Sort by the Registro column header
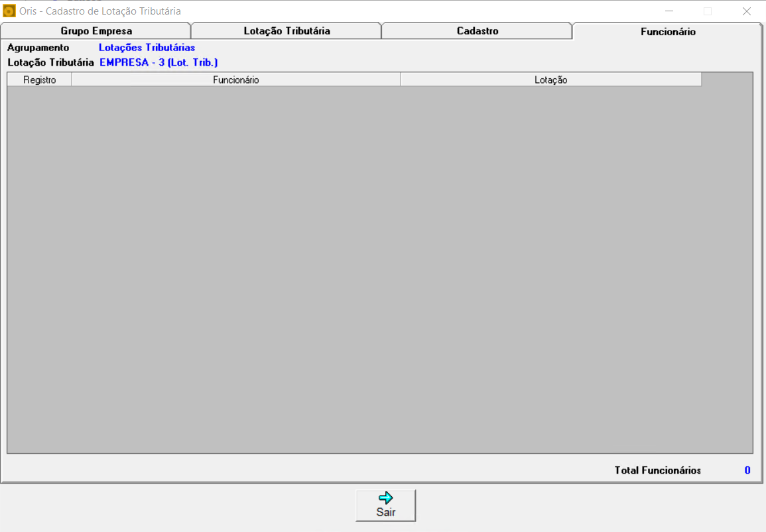 pyautogui.click(x=39, y=80)
